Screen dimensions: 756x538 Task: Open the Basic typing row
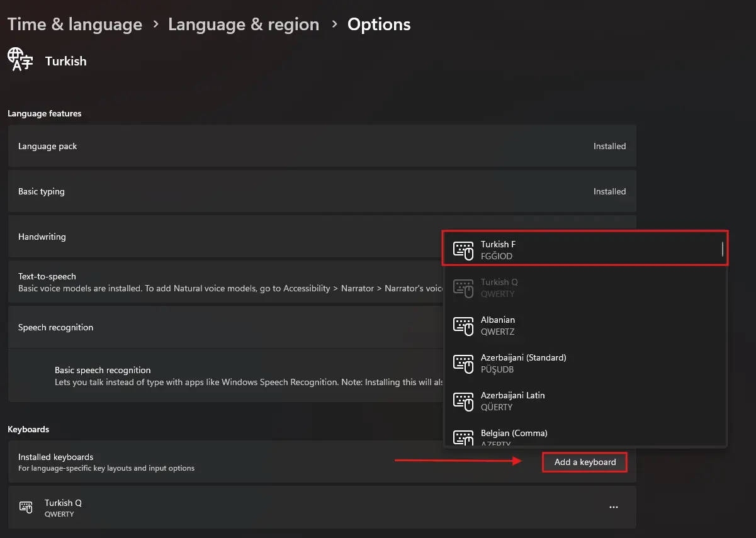pyautogui.click(x=322, y=191)
